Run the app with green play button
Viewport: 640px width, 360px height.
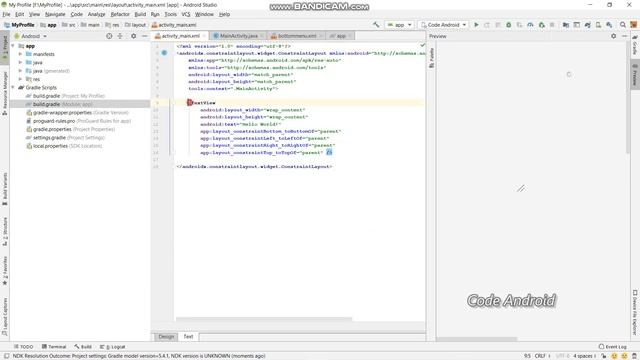[476, 25]
